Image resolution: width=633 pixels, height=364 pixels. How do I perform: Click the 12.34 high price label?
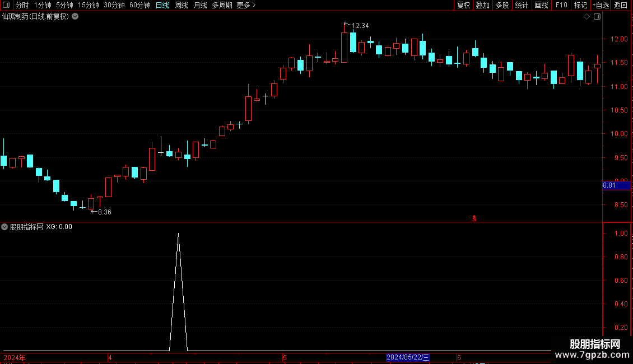(360, 26)
